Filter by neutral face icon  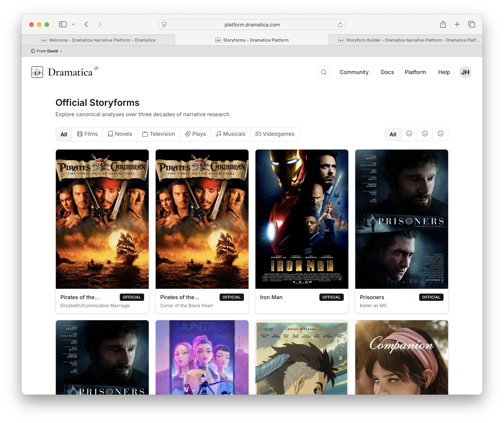(x=440, y=134)
